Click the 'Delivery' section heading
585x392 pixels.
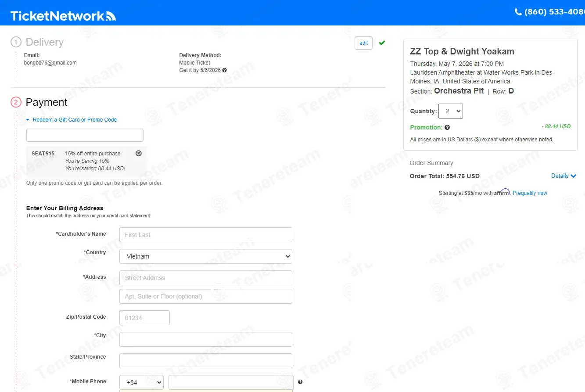pyautogui.click(x=45, y=42)
